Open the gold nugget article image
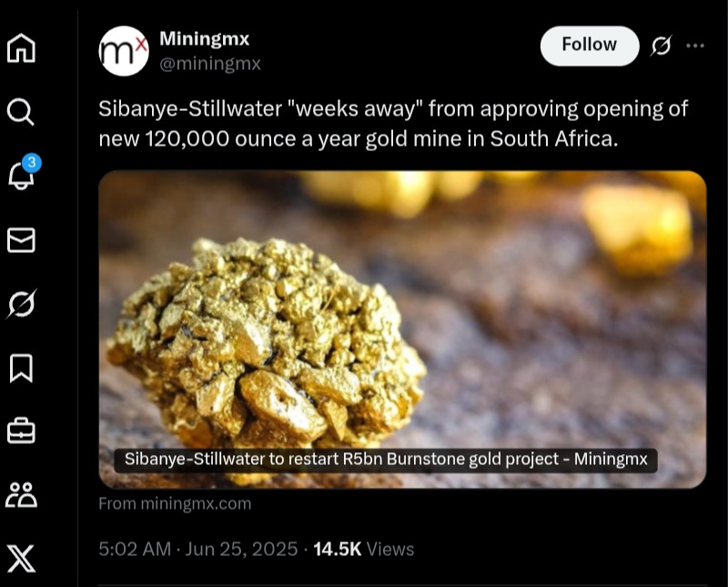This screenshot has width=728, height=587. coord(402,329)
